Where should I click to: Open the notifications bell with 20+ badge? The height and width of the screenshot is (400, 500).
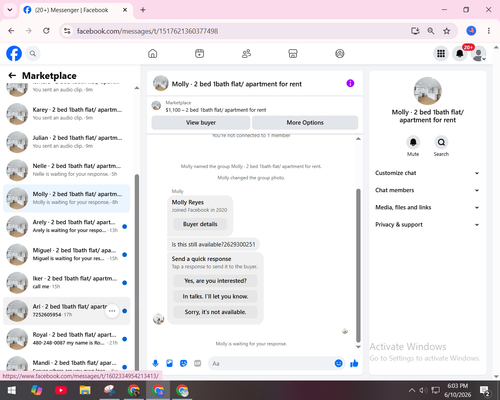460,53
